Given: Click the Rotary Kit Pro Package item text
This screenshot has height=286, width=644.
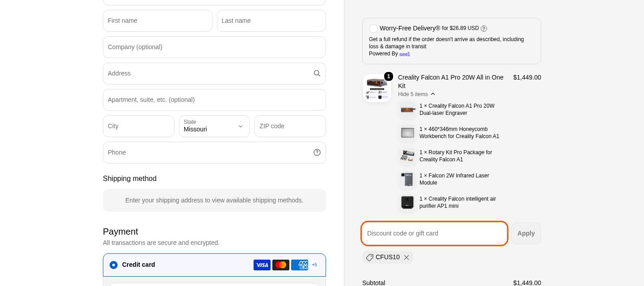Looking at the screenshot, I should 456,156.
